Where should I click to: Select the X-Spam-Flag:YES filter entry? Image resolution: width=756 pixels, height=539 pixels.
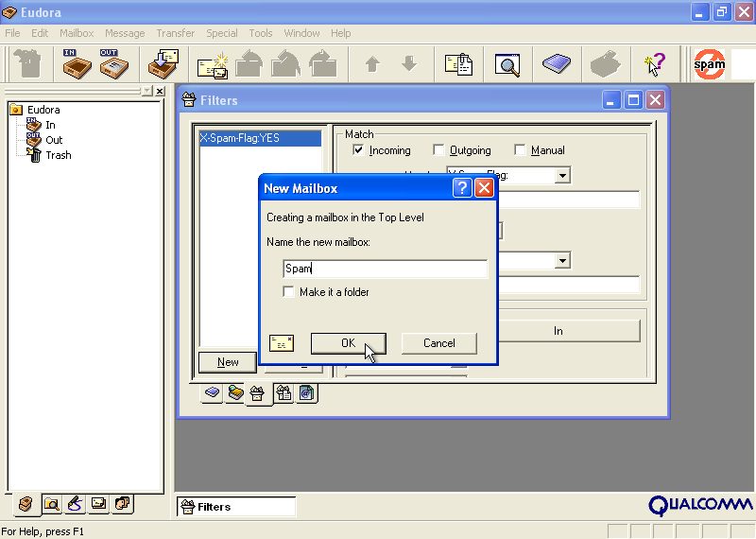tap(261, 138)
